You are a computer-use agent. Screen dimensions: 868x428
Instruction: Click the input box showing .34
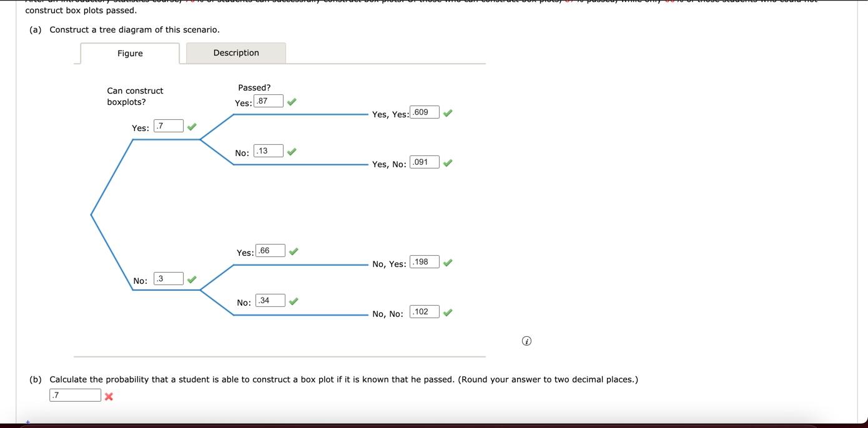coord(271,300)
